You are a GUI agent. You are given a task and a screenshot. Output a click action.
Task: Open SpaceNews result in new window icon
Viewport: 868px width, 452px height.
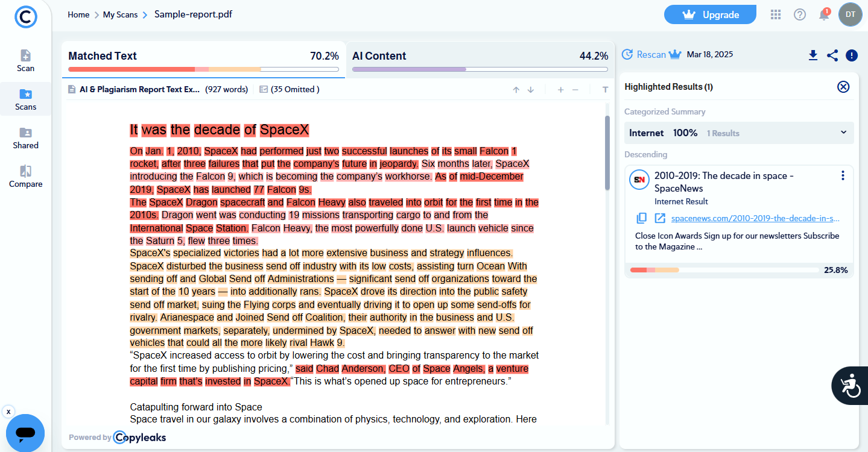[x=660, y=218]
